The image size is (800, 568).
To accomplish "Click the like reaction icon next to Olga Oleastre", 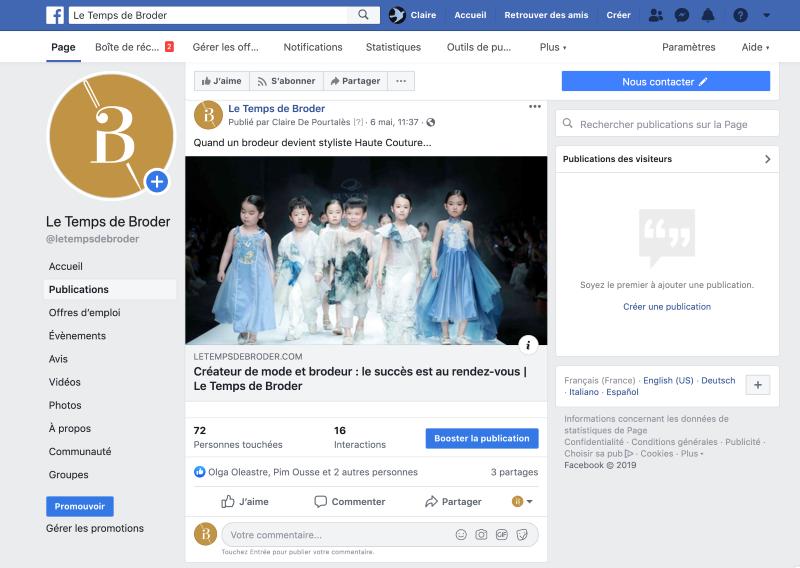I will (x=199, y=472).
